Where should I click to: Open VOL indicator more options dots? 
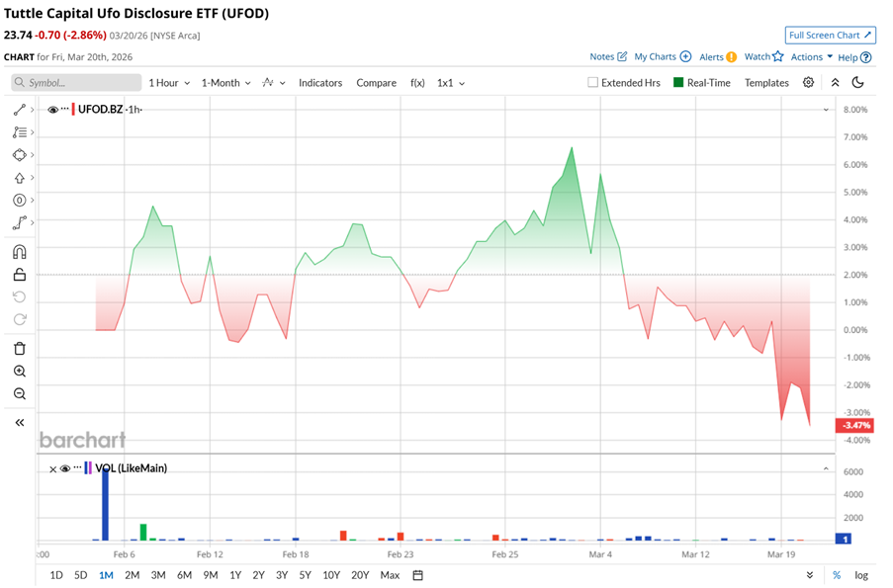click(77, 467)
